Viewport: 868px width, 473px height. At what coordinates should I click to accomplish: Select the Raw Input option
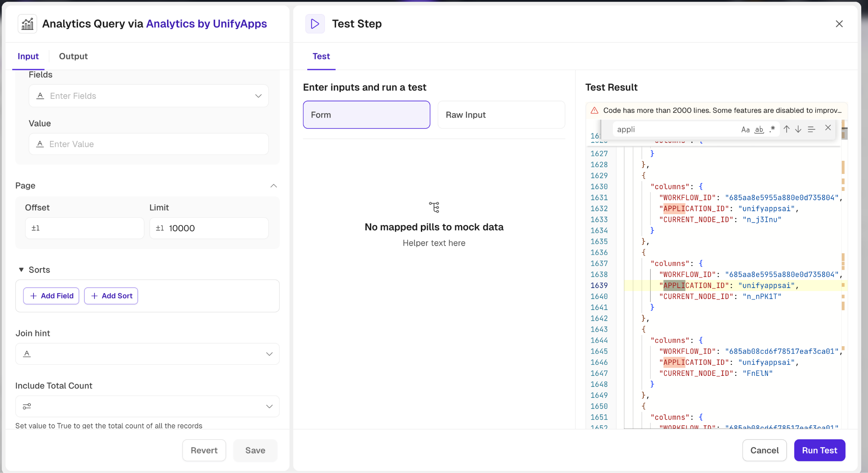[x=501, y=115]
